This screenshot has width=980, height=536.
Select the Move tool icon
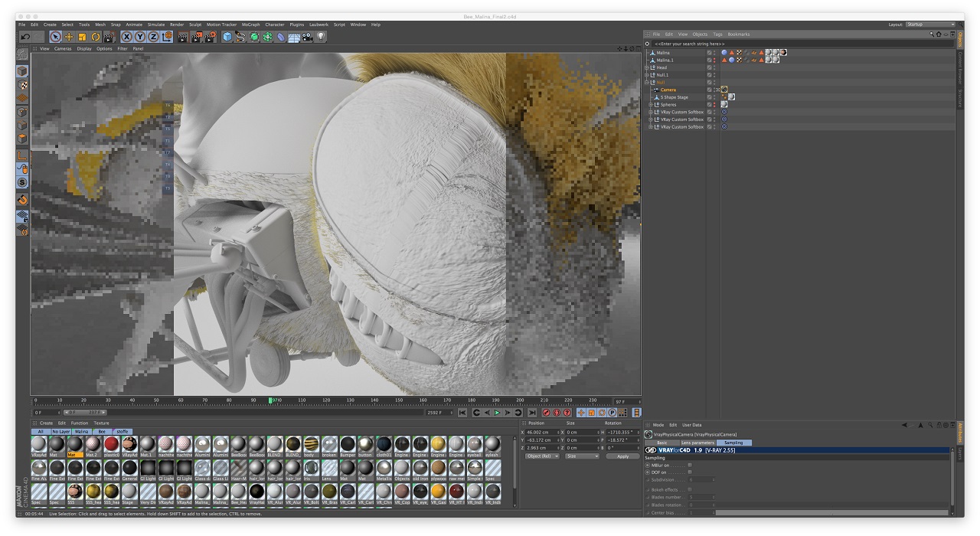coord(69,37)
